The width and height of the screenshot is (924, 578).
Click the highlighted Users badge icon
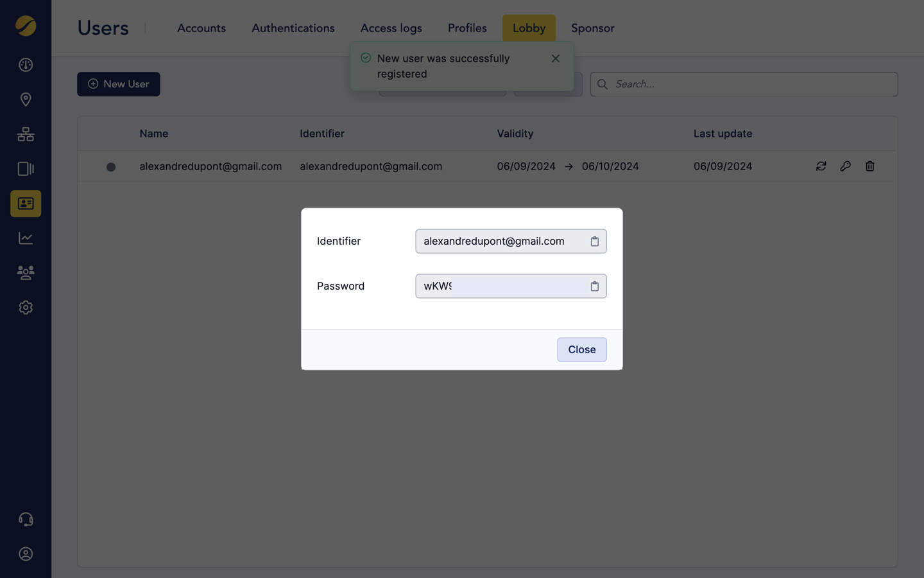(26, 204)
